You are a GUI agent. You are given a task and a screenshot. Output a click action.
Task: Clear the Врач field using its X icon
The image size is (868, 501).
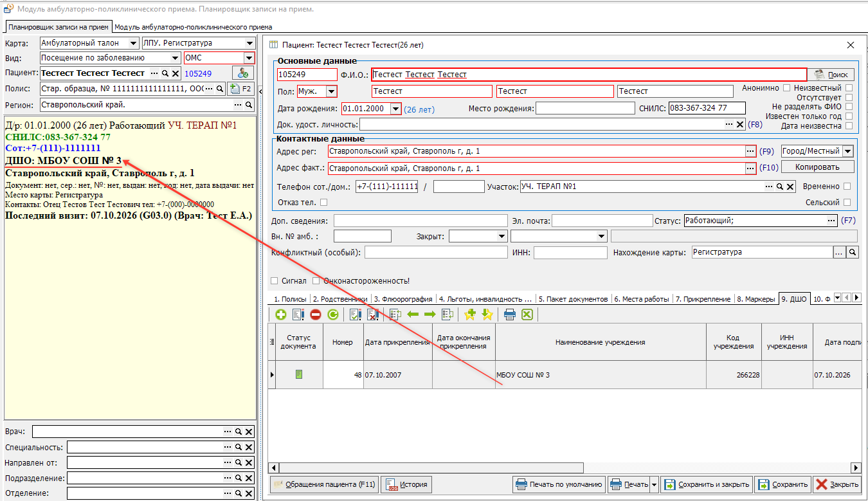(x=249, y=432)
